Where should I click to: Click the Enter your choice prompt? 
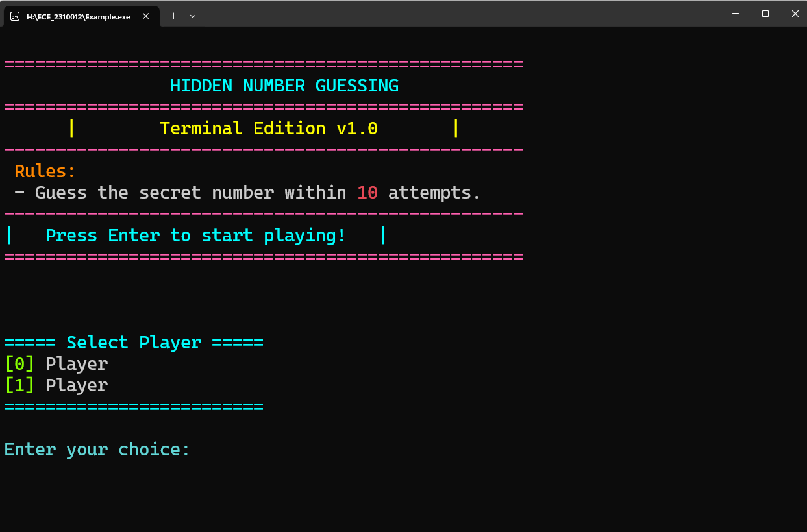96,449
